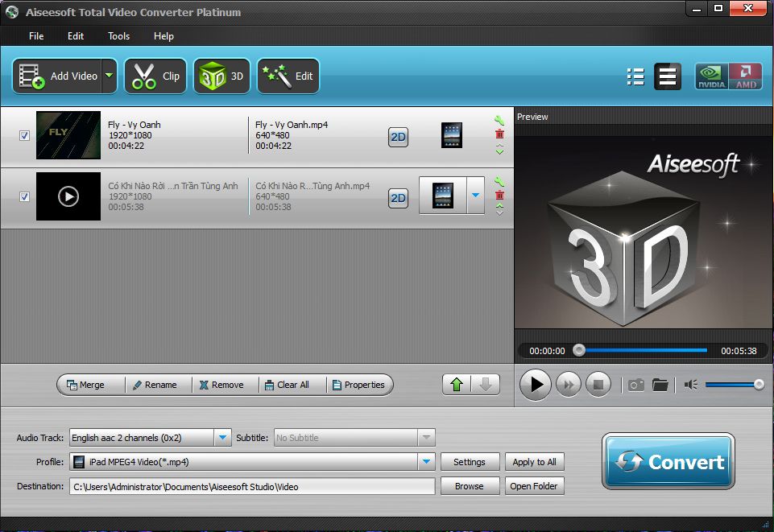
Task: Stop the preview playback
Action: (x=598, y=385)
